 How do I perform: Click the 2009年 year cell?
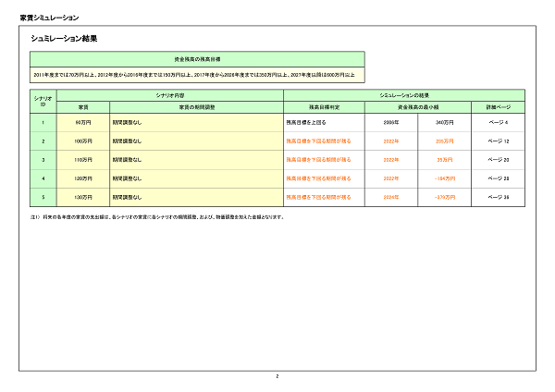pyautogui.click(x=390, y=122)
